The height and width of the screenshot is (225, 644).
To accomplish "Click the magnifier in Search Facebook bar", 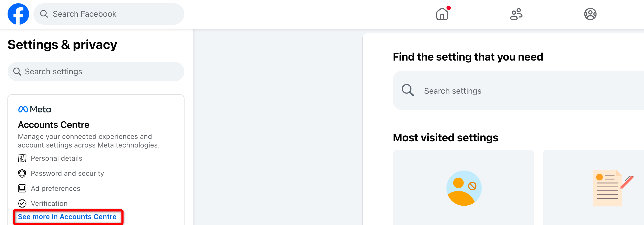I will [44, 14].
